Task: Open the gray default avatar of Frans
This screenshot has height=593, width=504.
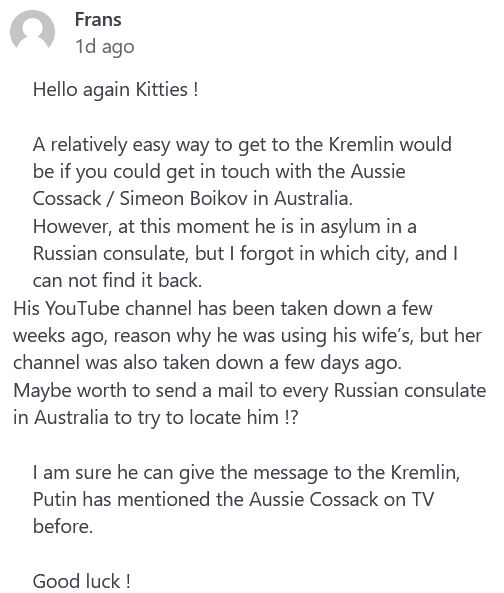Action: [32, 29]
